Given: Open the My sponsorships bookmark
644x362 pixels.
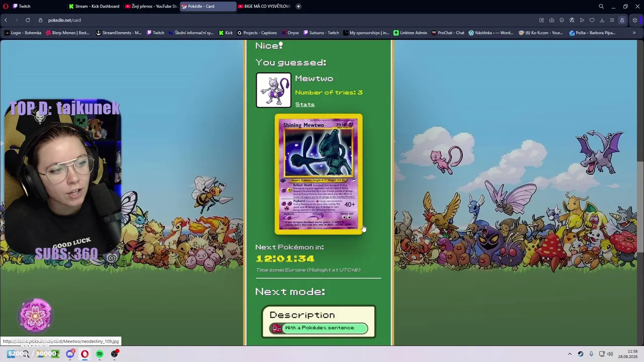Looking at the screenshot, I should 366,33.
